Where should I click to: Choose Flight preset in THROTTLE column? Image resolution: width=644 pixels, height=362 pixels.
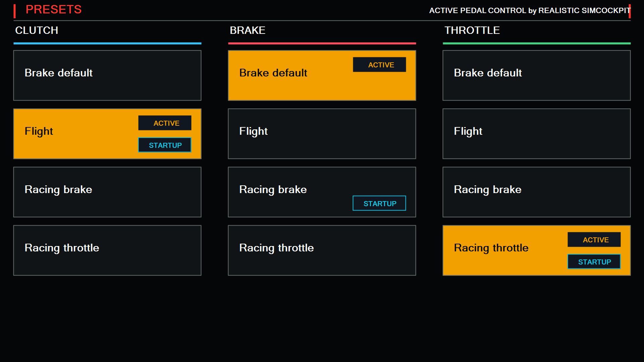pos(537,134)
